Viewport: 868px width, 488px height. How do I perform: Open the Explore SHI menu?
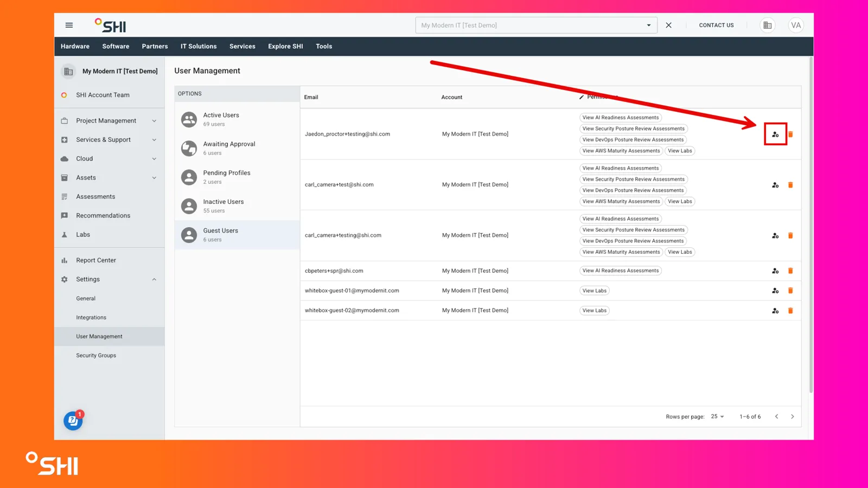[x=285, y=47]
